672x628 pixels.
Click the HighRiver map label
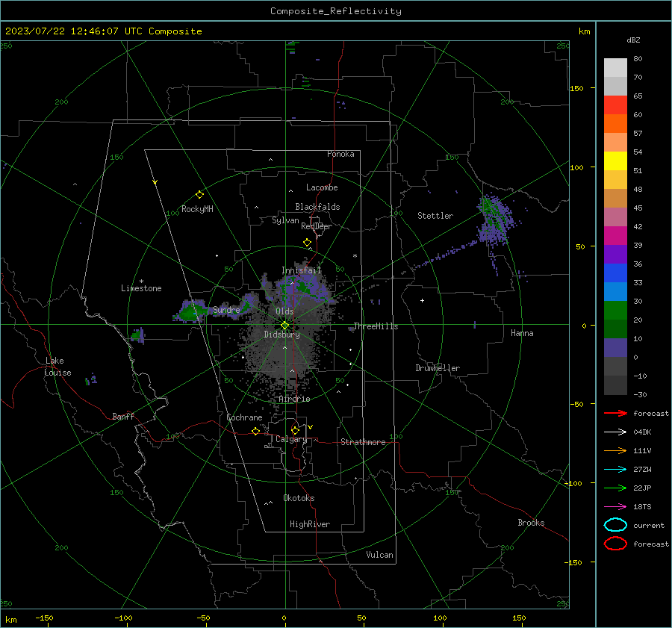(x=310, y=524)
